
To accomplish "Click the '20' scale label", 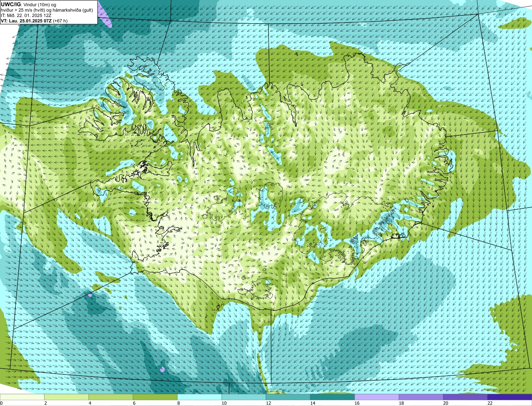I will click(446, 403).
